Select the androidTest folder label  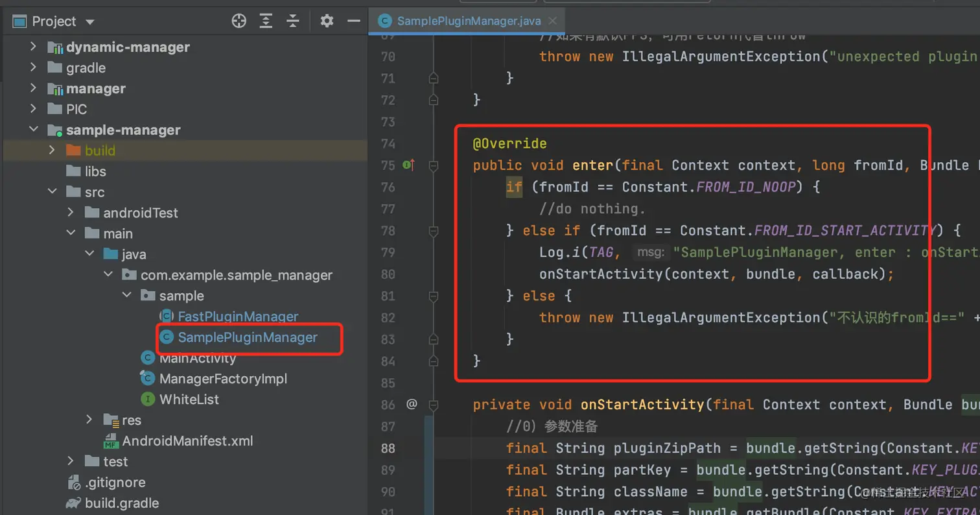pos(141,213)
